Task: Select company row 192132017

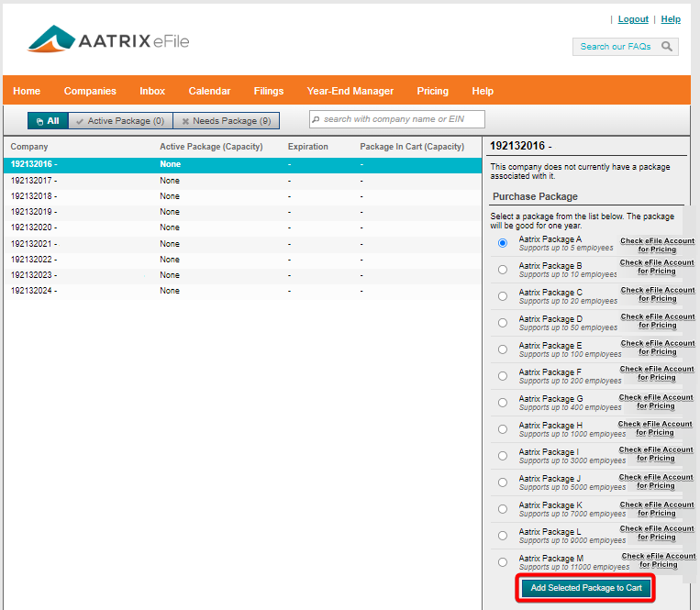Action: coord(242,181)
